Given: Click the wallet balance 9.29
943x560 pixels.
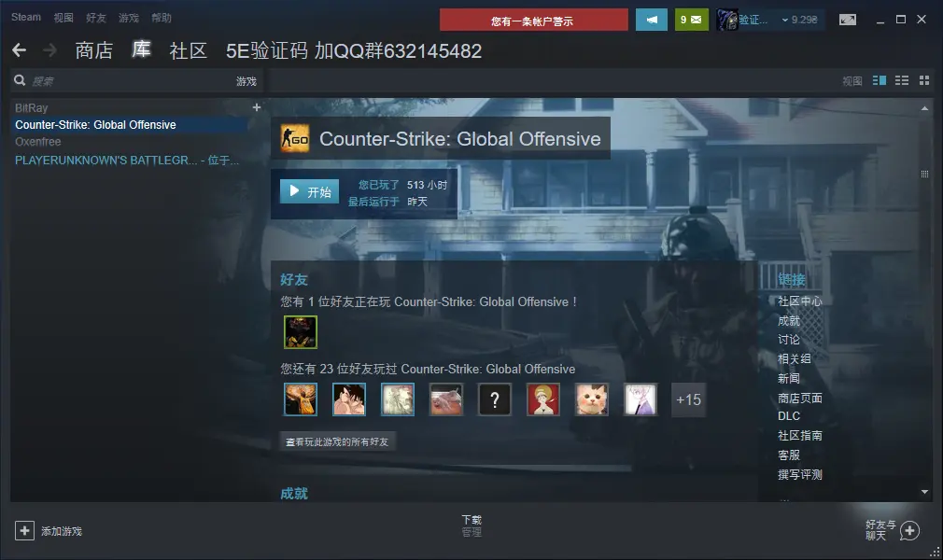Looking at the screenshot, I should (x=804, y=20).
